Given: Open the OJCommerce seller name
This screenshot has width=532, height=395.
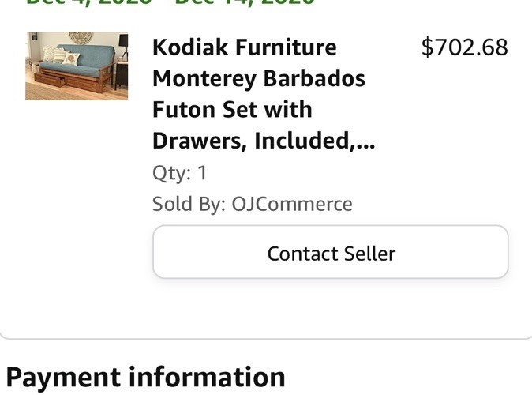Looking at the screenshot, I should (292, 204).
